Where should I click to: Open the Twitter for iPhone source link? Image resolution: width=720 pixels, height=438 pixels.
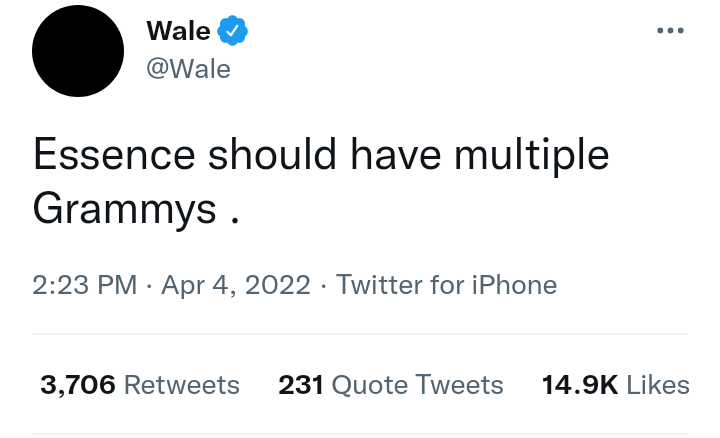(446, 285)
